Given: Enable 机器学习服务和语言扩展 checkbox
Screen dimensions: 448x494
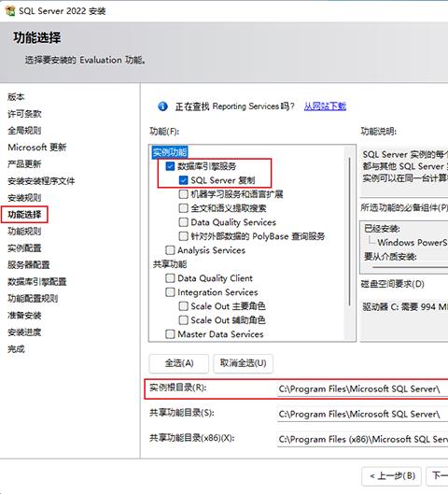Looking at the screenshot, I should pos(183,194).
